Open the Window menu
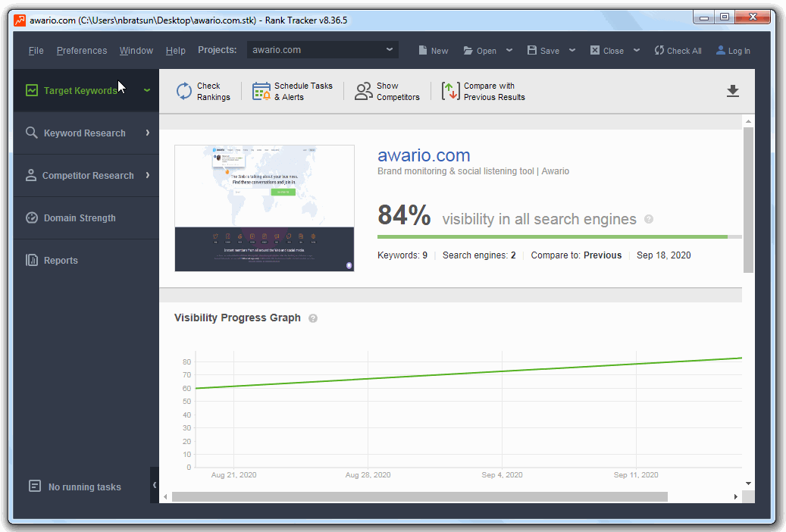The width and height of the screenshot is (786, 532). point(136,51)
